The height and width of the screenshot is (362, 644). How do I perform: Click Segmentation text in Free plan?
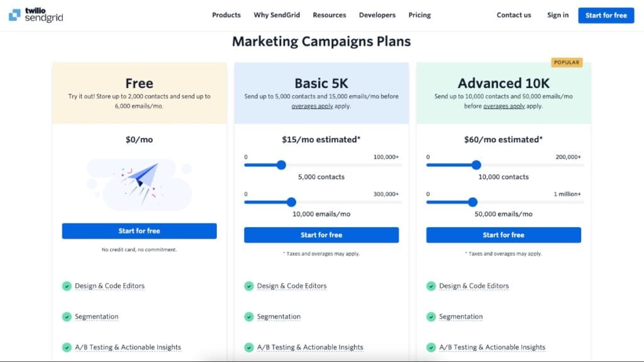pyautogui.click(x=96, y=317)
